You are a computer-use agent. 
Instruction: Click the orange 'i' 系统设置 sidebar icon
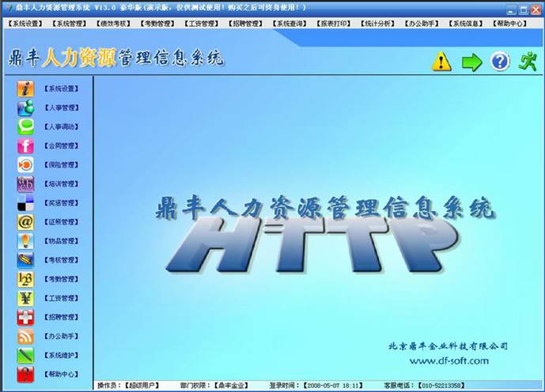[26, 89]
